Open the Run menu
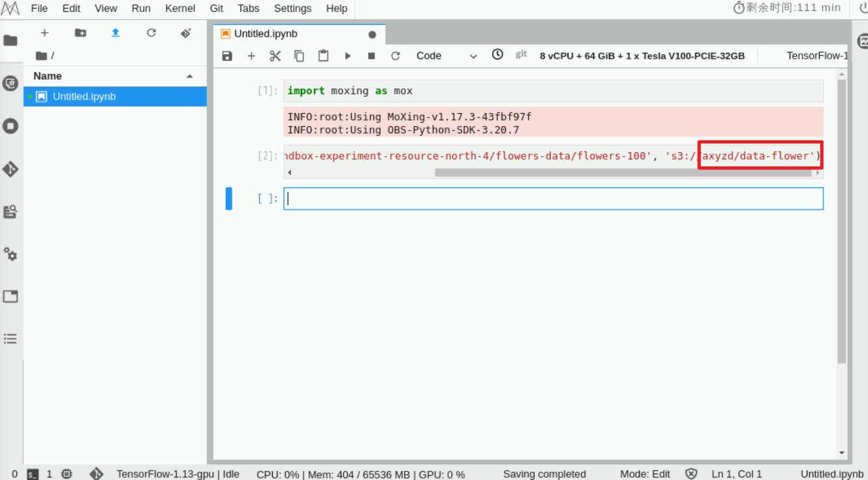The image size is (868, 480). pos(141,8)
